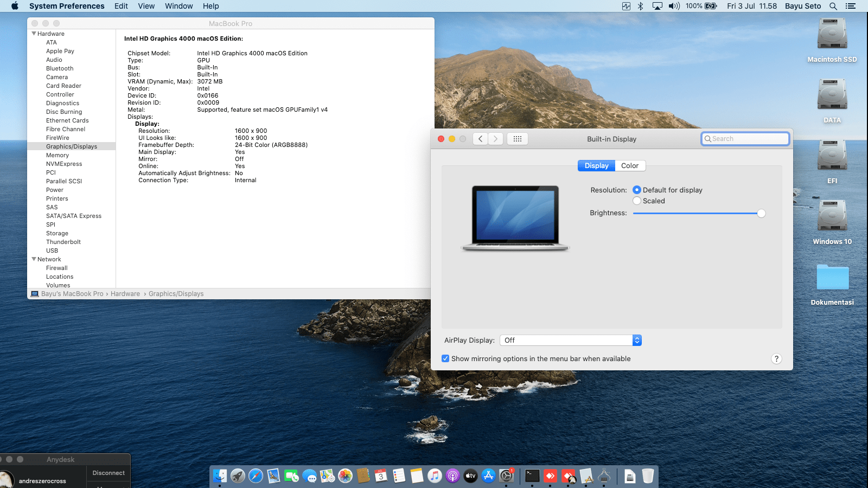This screenshot has width=868, height=488.
Task: Click the Bluetooth icon in menu bar
Action: pos(640,6)
